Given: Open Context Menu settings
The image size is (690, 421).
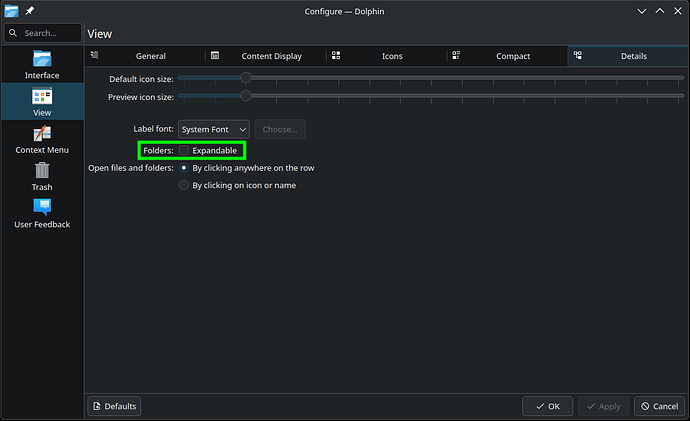Looking at the screenshot, I should 42,139.
